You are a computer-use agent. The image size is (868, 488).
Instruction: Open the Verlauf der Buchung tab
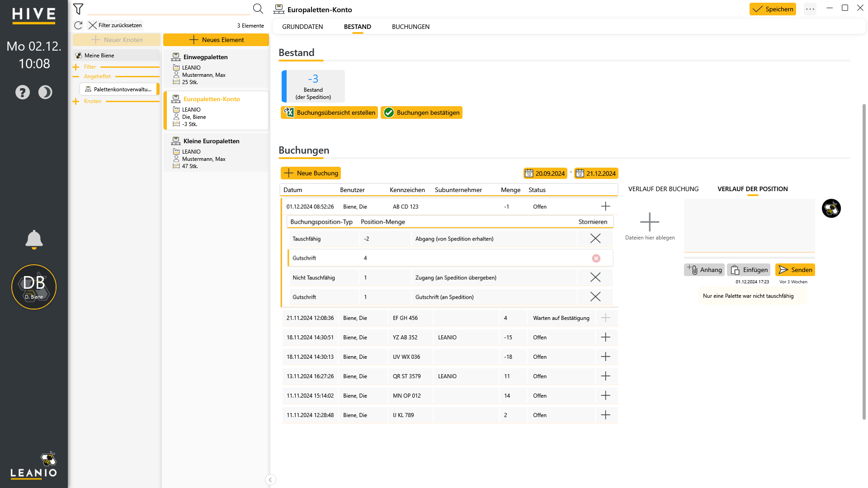click(663, 189)
